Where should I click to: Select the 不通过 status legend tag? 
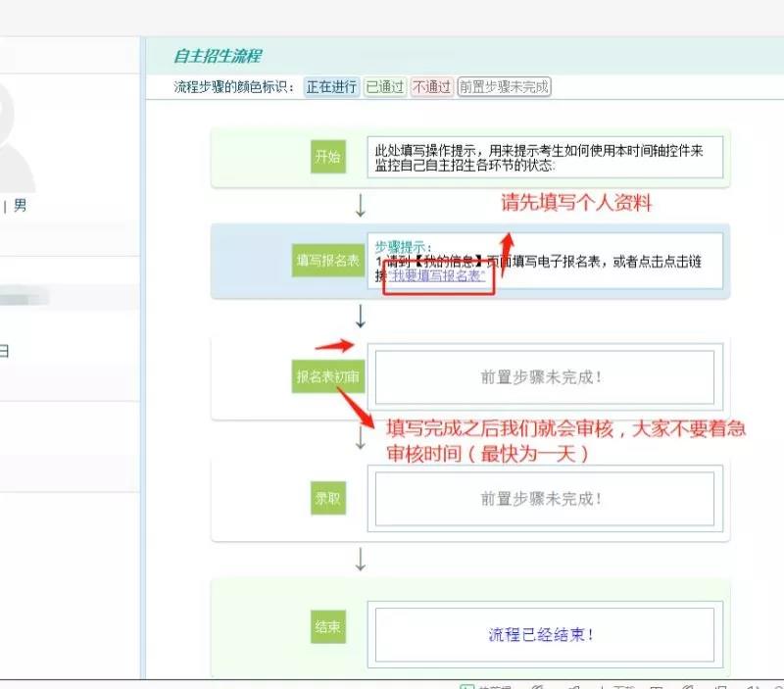[431, 86]
